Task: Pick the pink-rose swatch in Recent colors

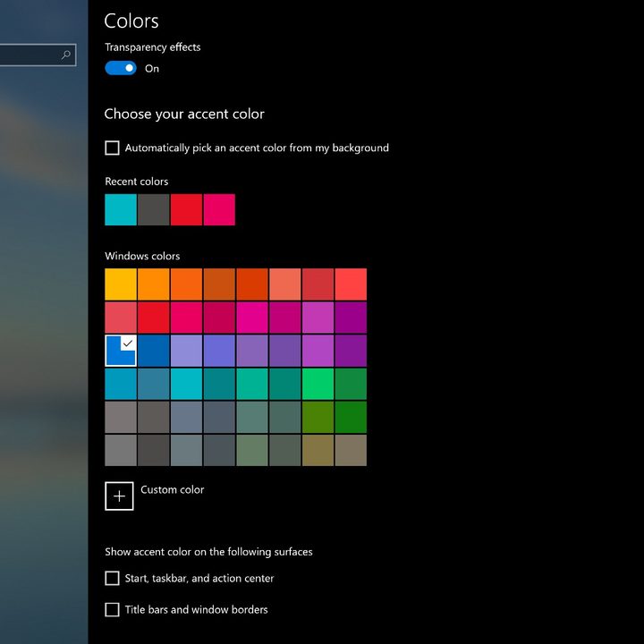Action: [x=219, y=210]
